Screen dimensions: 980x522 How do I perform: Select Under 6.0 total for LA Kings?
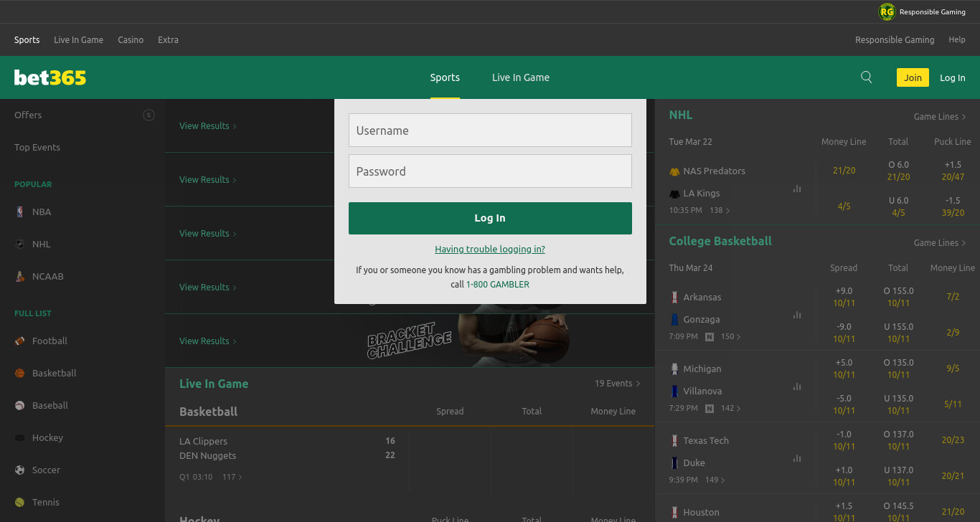click(x=898, y=207)
